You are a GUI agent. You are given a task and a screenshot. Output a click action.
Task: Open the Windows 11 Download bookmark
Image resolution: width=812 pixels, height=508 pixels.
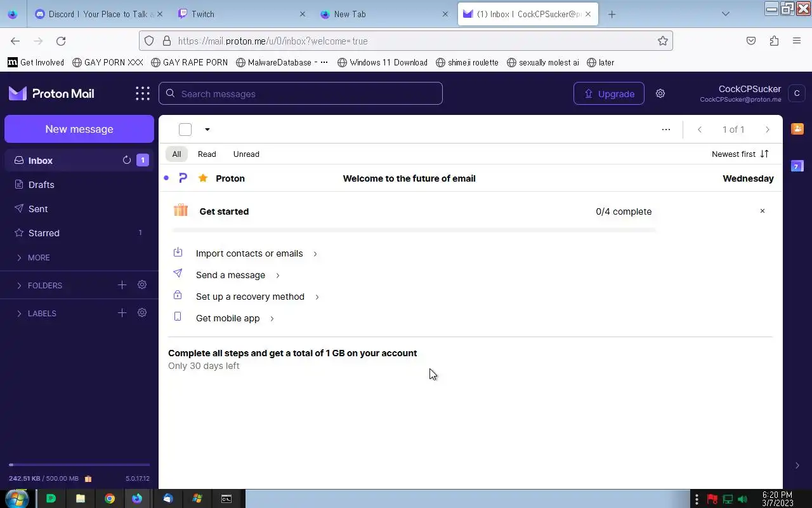pos(383,62)
